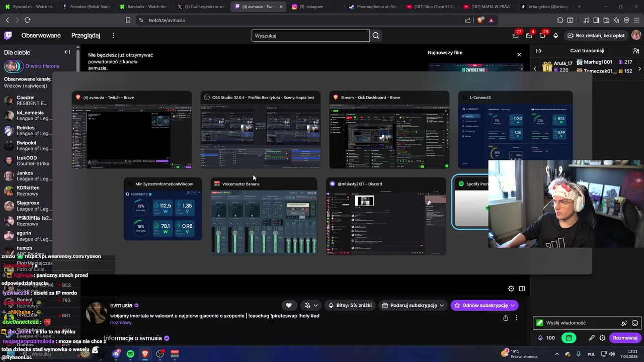The height and width of the screenshot is (362, 644).
Task: Expand Odnów subskrypcję dropdown
Action: point(513,305)
